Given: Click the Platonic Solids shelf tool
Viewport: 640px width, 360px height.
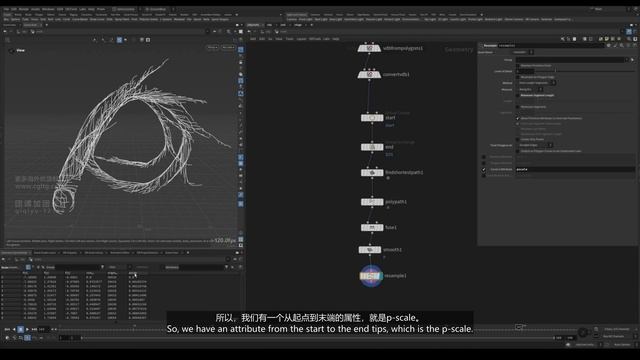Looking at the screenshot, I should click(149, 19).
